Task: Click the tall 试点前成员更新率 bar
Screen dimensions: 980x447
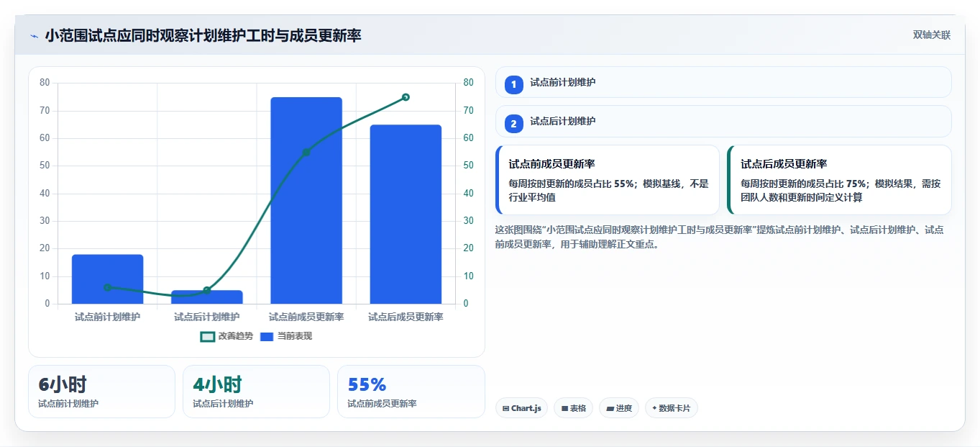Action: (306, 200)
